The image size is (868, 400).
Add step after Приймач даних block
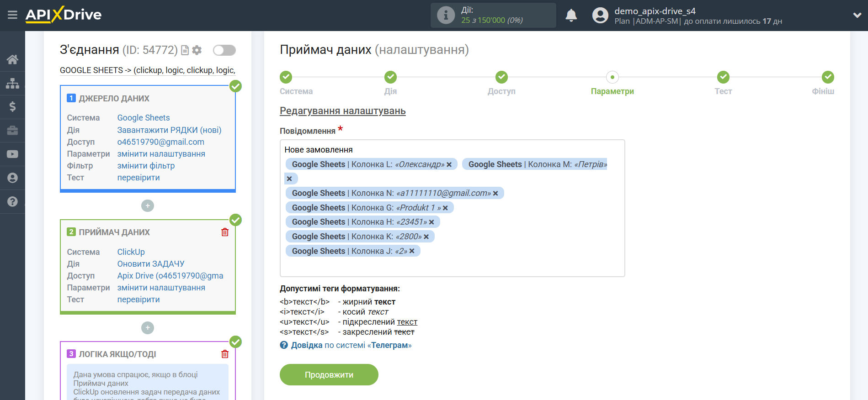click(148, 328)
